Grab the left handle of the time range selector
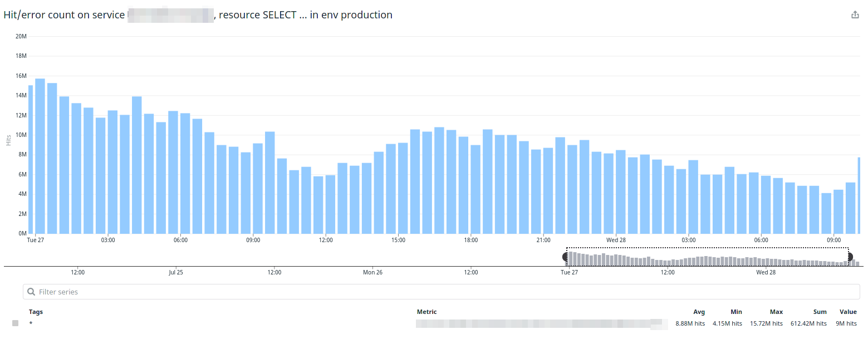Screen dimensions: 868x339 (x=566, y=257)
